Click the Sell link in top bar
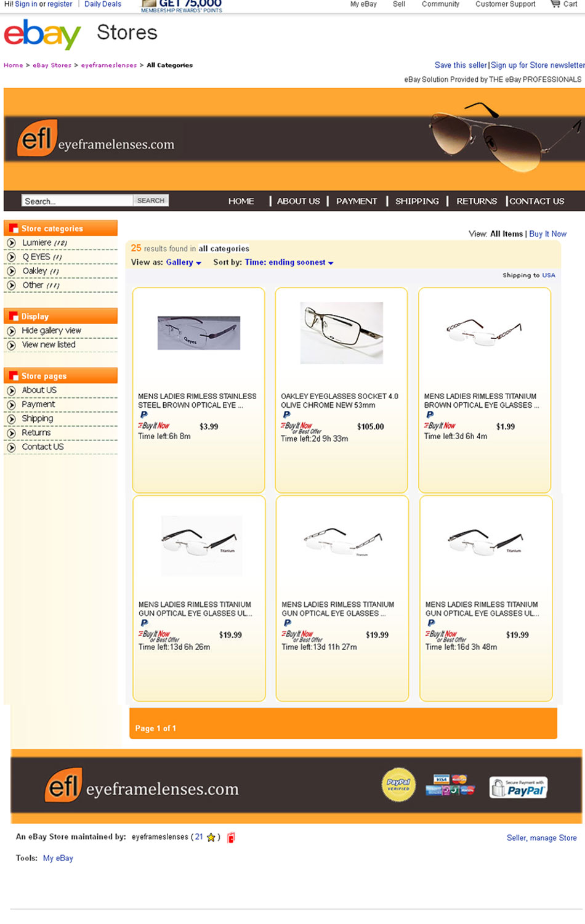 (399, 4)
